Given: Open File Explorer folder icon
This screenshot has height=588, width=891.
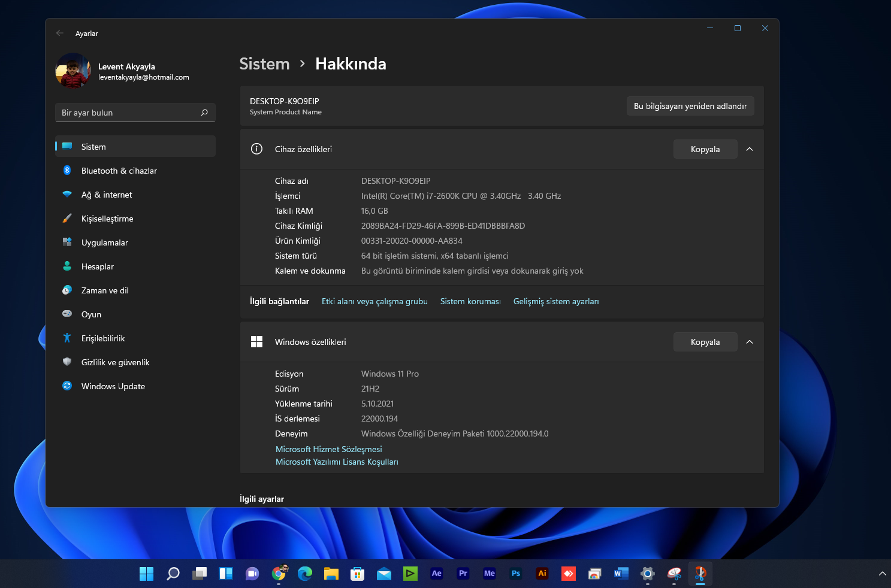Looking at the screenshot, I should (x=331, y=574).
